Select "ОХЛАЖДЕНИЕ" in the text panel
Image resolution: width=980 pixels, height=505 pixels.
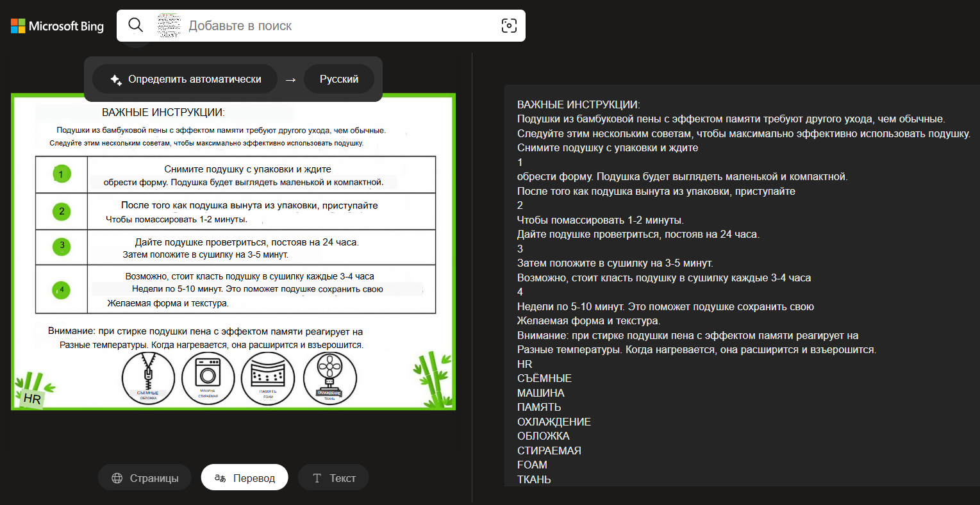[x=554, y=422]
